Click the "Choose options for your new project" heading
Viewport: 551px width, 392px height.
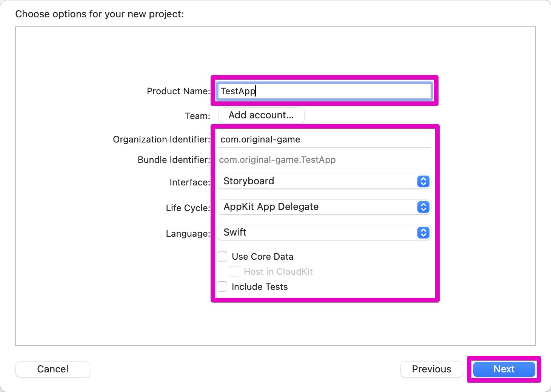(x=100, y=14)
